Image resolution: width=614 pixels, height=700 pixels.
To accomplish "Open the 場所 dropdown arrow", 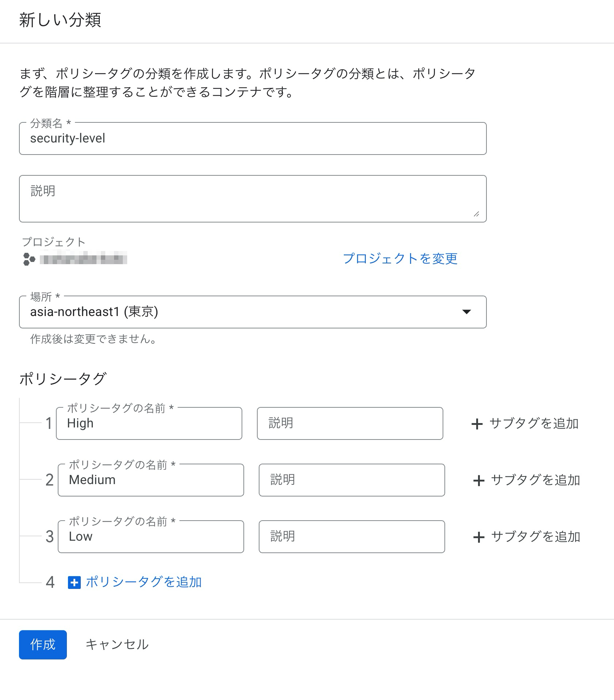I will pos(466,312).
